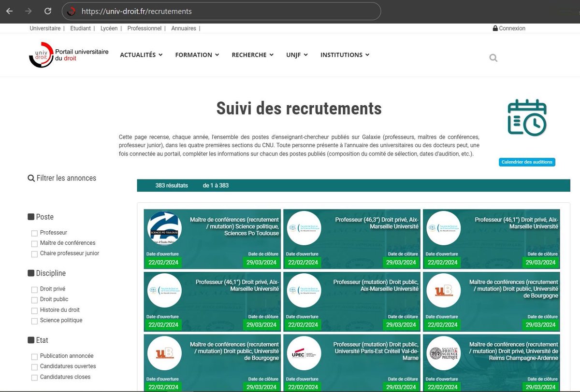Enable the Droit public discipline filter
Viewport: 580px width, 392px height.
(x=34, y=300)
